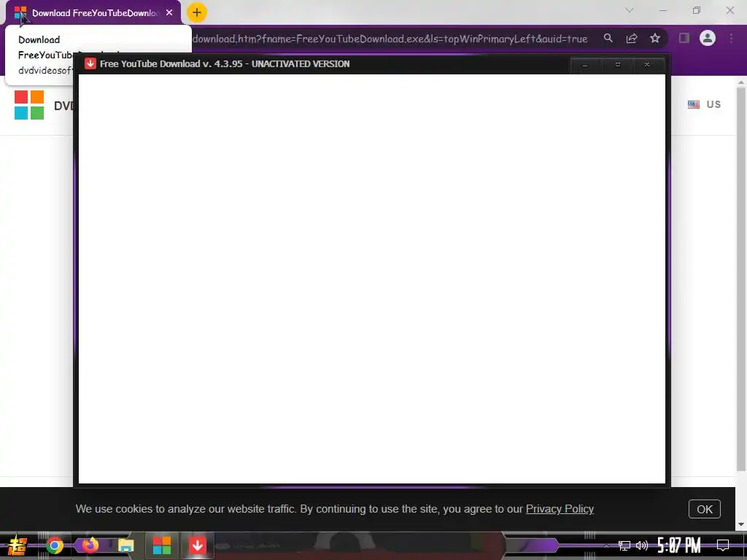
Task: Click the DVDVideoSoft four-square logo
Action: [29, 105]
